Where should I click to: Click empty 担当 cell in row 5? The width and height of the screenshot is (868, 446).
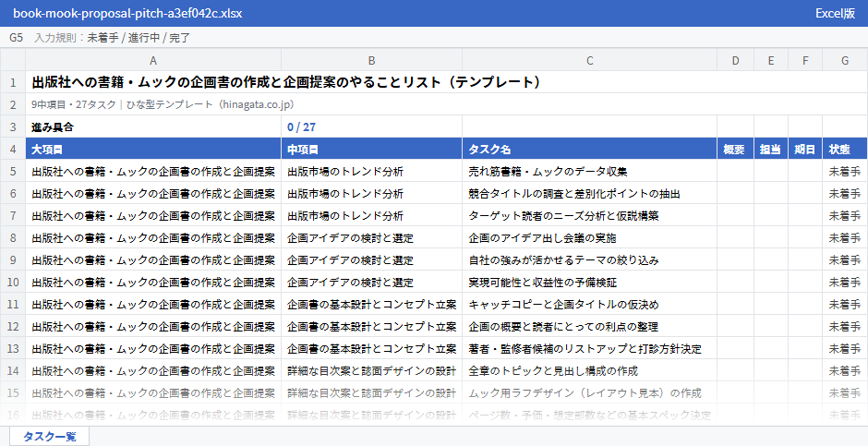770,171
